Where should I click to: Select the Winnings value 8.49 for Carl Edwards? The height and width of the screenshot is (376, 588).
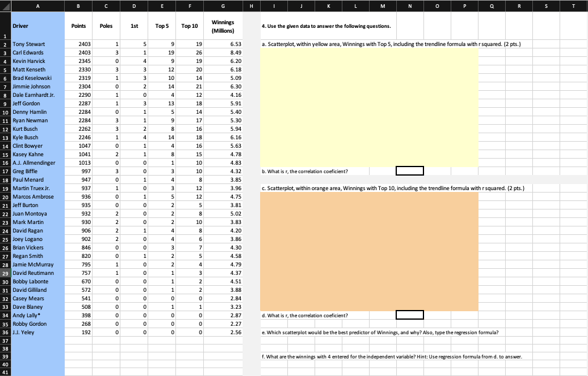[x=223, y=52]
